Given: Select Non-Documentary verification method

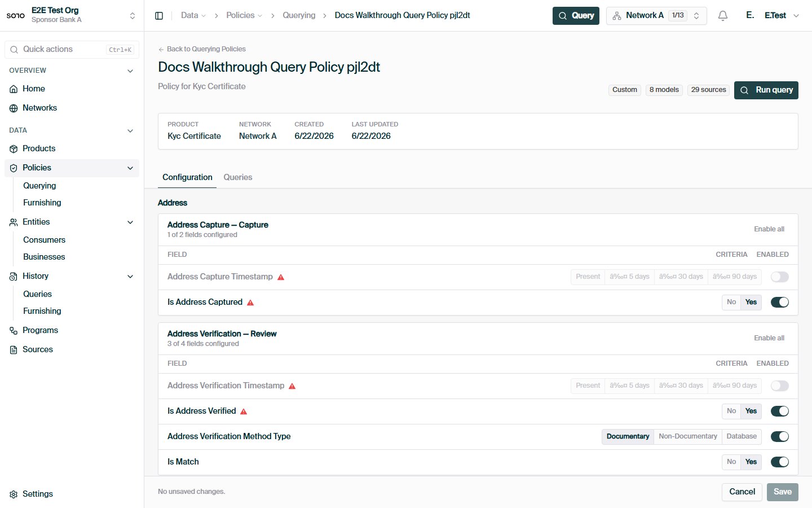Looking at the screenshot, I should (x=688, y=436).
